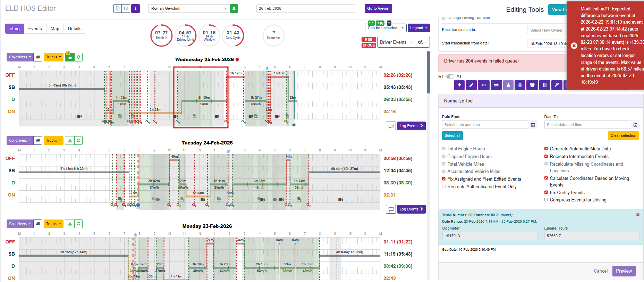Image resolution: width=644 pixels, height=282 pixels.
Task: Uncheck Generate Automatic Meta Data
Action: [x=546, y=149]
